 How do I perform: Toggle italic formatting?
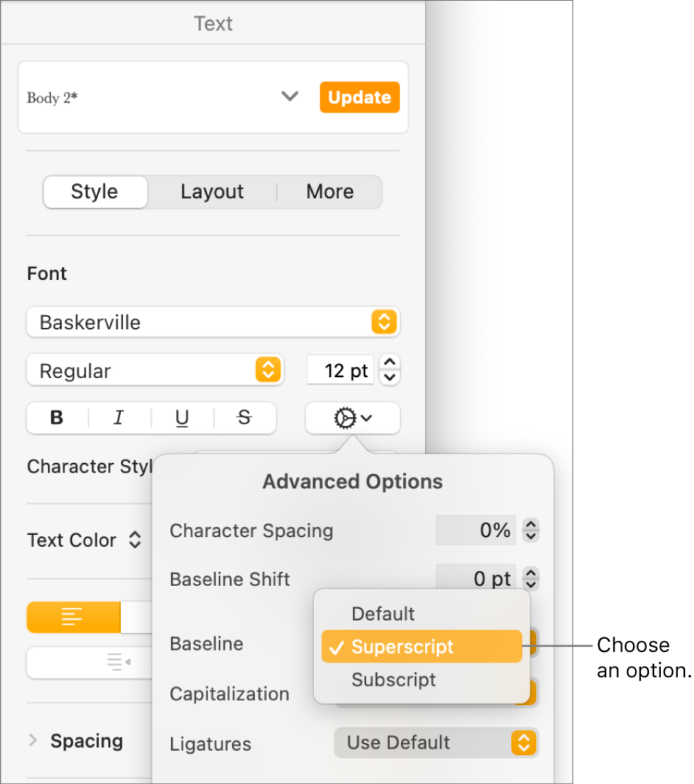pos(119,418)
